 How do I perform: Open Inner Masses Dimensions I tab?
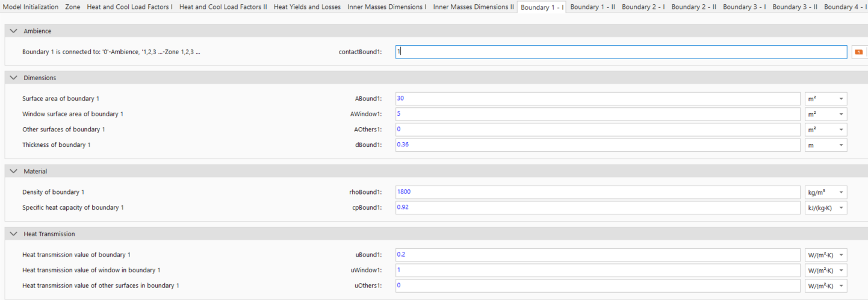point(387,7)
